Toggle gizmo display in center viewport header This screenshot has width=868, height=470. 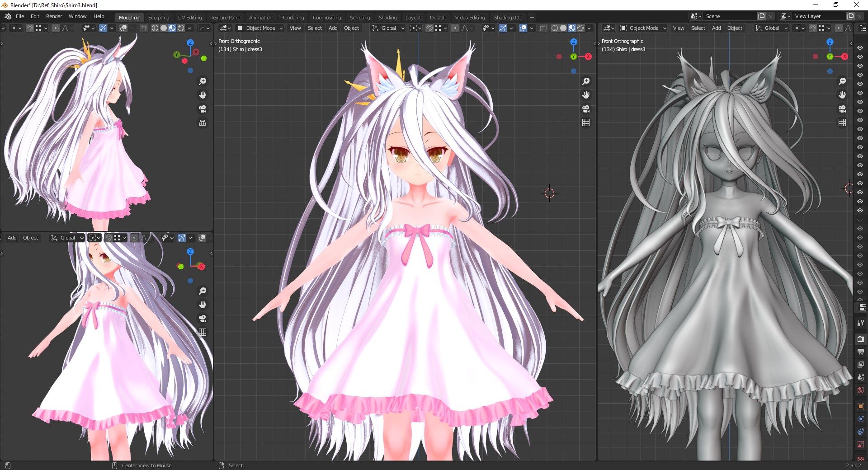point(503,28)
